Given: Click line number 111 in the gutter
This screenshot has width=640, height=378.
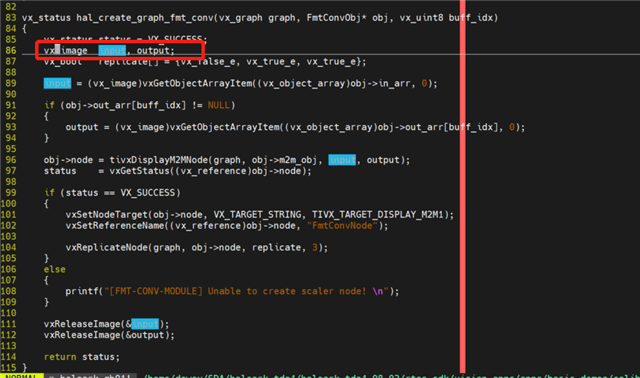Looking at the screenshot, I should pos(9,324).
